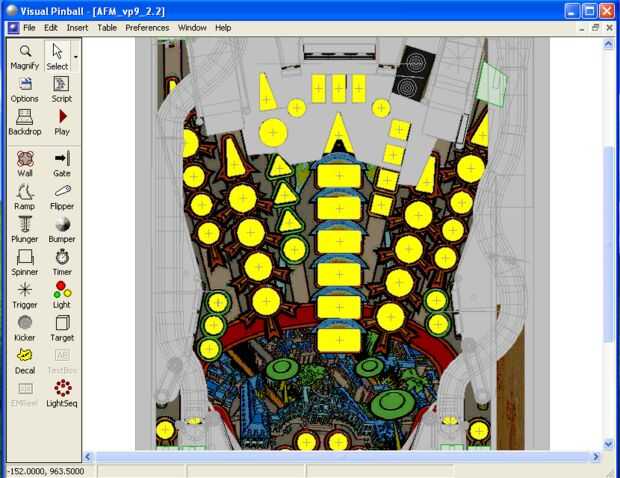Pick the Ramp tool
Screen dimensions: 620x478
click(x=25, y=197)
